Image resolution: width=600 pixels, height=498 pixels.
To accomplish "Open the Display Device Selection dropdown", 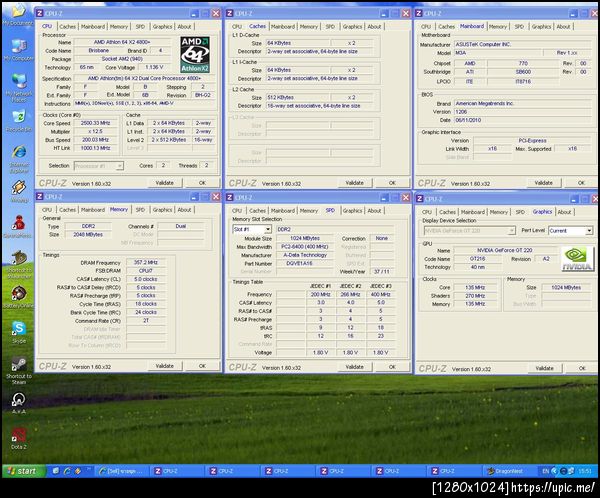I will tap(470, 230).
